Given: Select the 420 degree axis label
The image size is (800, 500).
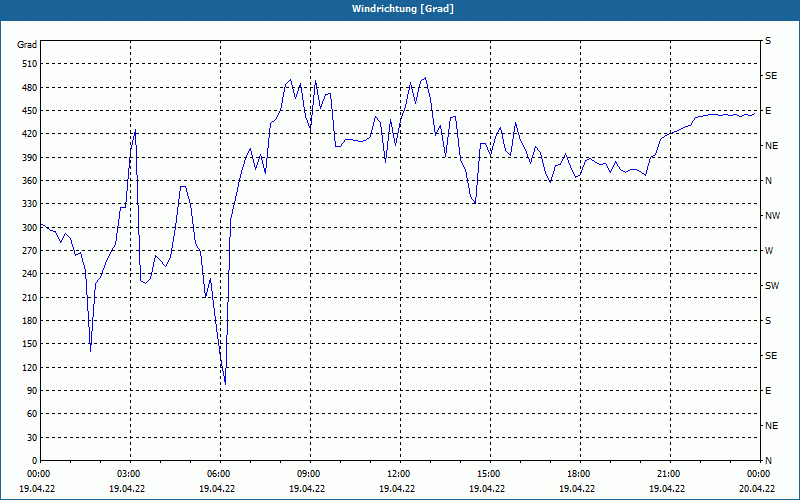Looking at the screenshot, I should pos(30,134).
